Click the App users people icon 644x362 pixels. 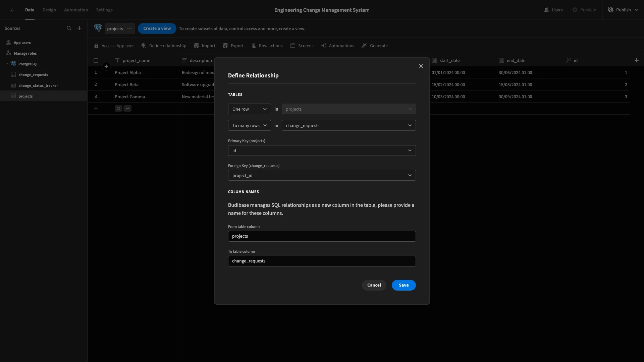pyautogui.click(x=9, y=43)
